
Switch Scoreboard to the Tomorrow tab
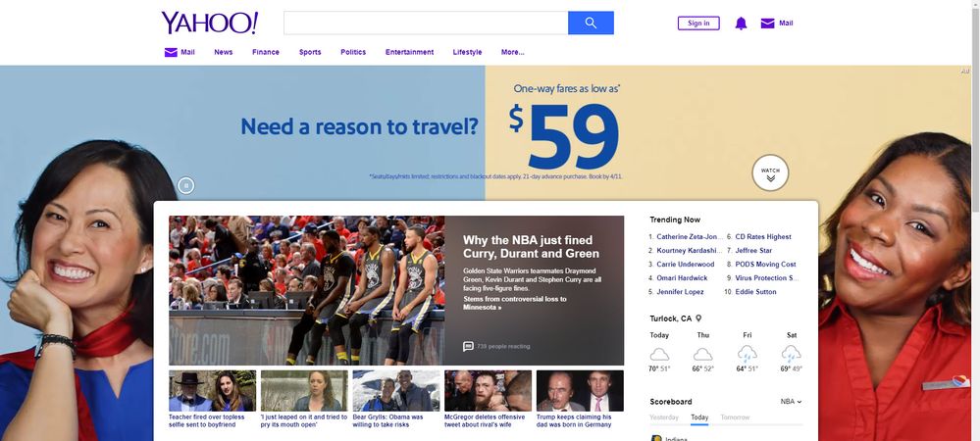click(735, 417)
